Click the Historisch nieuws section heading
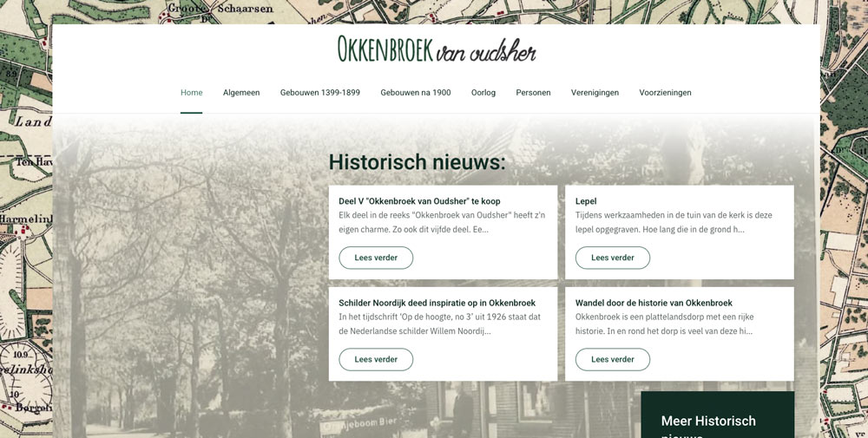Image resolution: width=868 pixels, height=438 pixels. 417,162
